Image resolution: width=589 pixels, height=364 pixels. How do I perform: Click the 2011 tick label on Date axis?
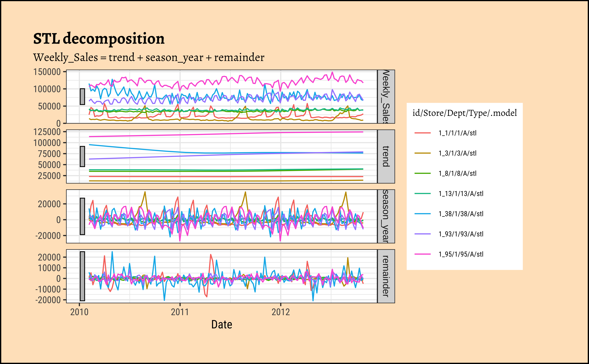point(180,312)
